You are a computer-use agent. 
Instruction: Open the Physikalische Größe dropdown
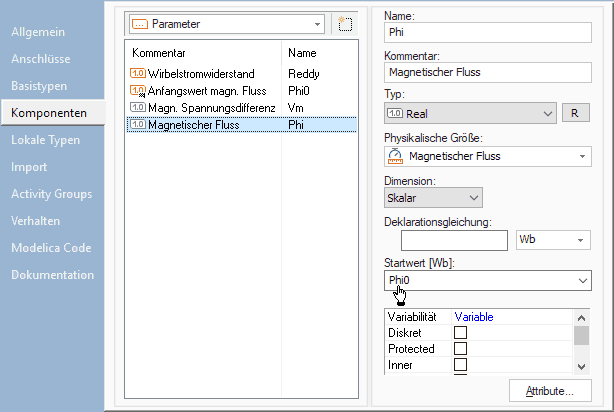582,156
